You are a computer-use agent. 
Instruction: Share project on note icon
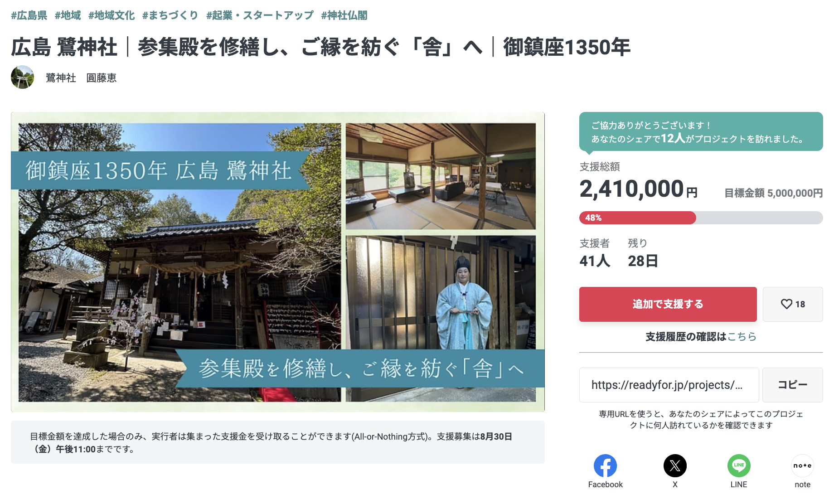(802, 465)
